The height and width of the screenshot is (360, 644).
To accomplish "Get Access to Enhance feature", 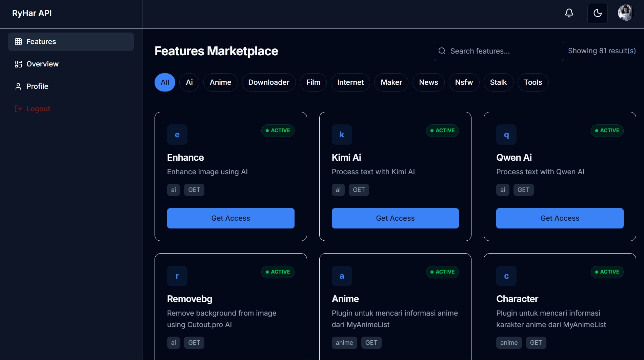I will click(x=230, y=218).
